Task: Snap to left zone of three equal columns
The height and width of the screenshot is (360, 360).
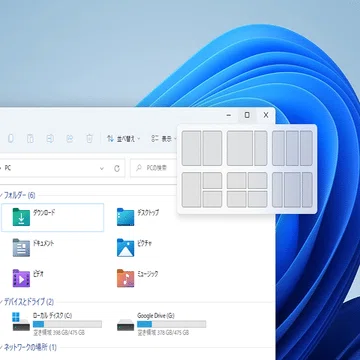Action: (x=278, y=148)
